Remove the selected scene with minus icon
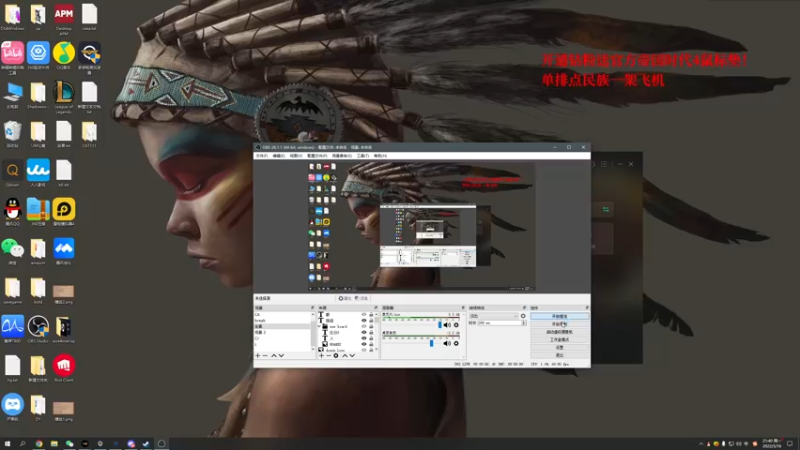This screenshot has height=450, width=800. click(265, 356)
